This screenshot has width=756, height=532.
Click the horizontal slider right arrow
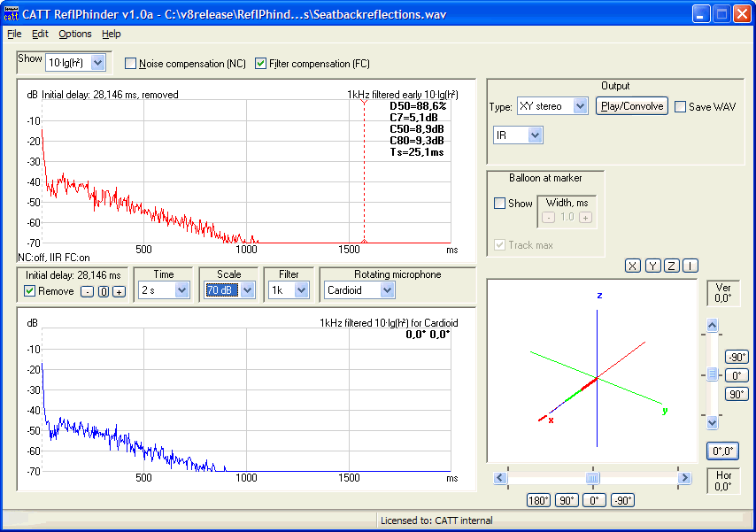point(683,478)
